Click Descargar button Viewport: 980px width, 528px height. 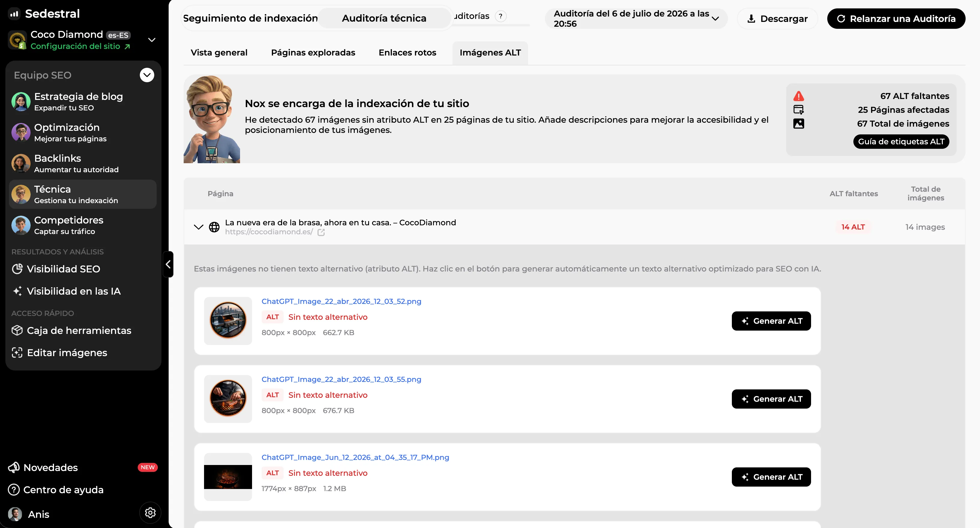[x=777, y=19]
